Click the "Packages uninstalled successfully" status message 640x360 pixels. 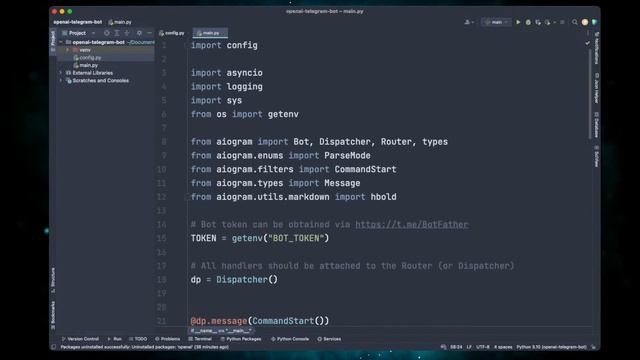pyautogui.click(x=144, y=347)
